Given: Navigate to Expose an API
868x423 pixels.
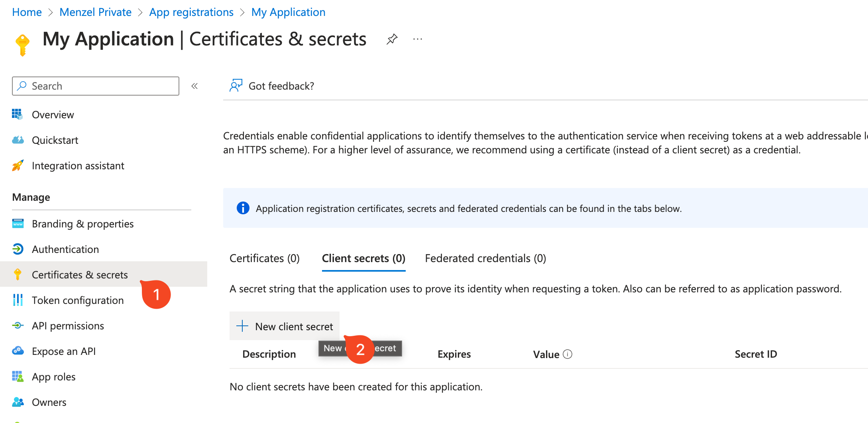Looking at the screenshot, I should pyautogui.click(x=64, y=351).
